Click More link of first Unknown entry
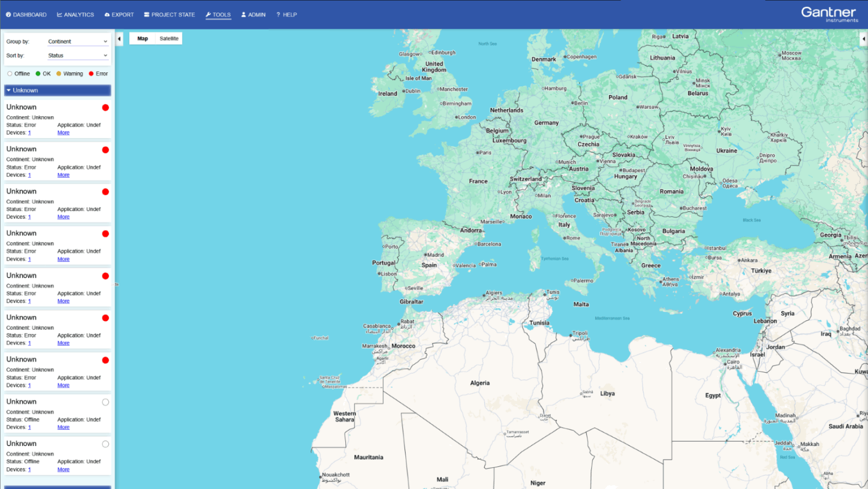Image resolution: width=868 pixels, height=489 pixels. pyautogui.click(x=64, y=133)
